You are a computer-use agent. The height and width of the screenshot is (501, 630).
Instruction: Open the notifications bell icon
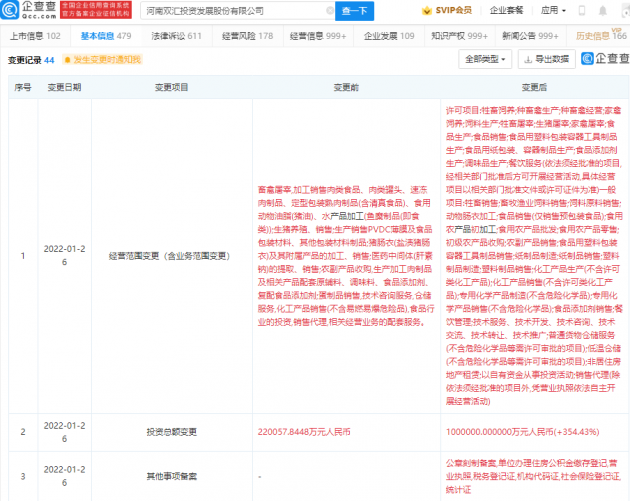click(x=603, y=11)
